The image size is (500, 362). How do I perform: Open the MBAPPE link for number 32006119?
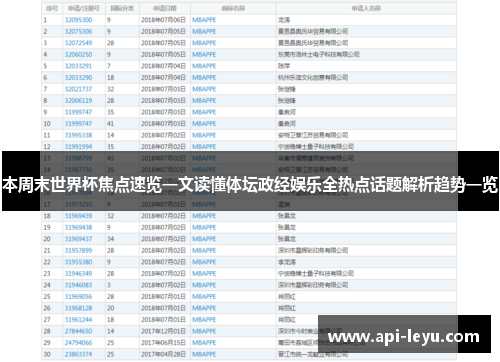(x=204, y=101)
